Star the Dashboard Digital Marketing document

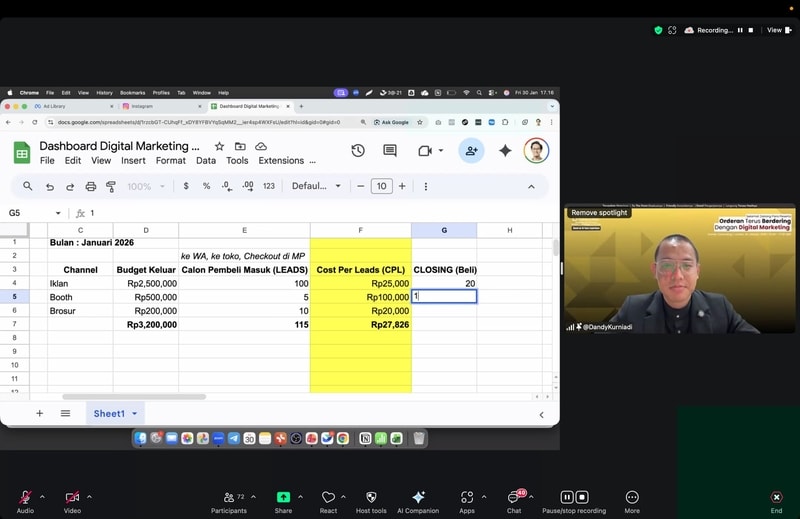pos(219,146)
